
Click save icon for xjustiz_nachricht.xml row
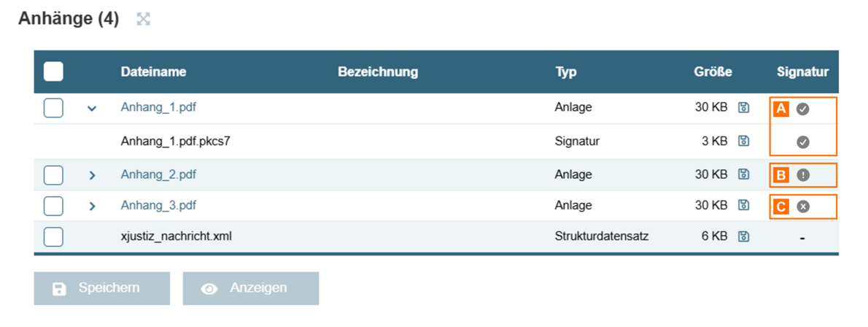pyautogui.click(x=743, y=236)
